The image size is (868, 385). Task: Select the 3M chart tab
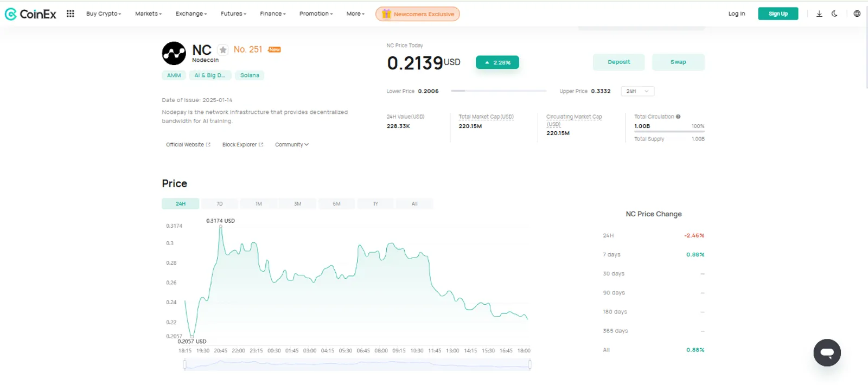298,204
